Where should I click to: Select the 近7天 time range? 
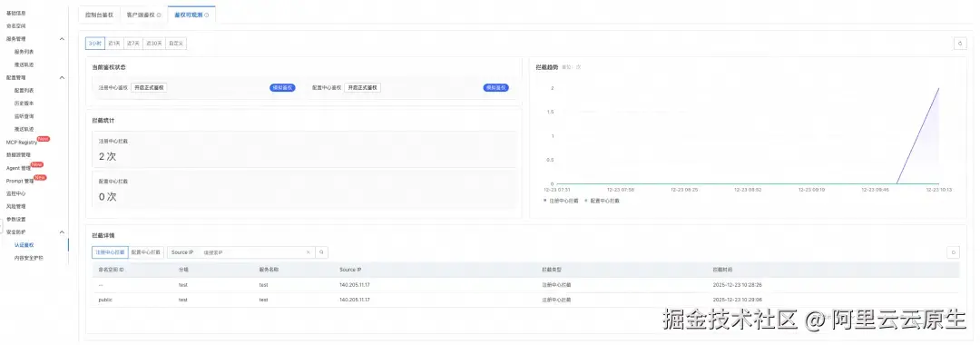[133, 44]
